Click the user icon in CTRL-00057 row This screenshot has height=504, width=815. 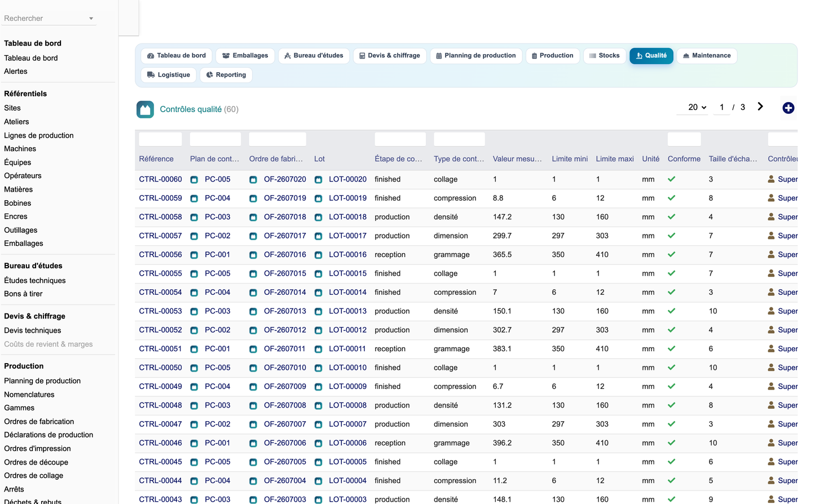click(x=771, y=236)
